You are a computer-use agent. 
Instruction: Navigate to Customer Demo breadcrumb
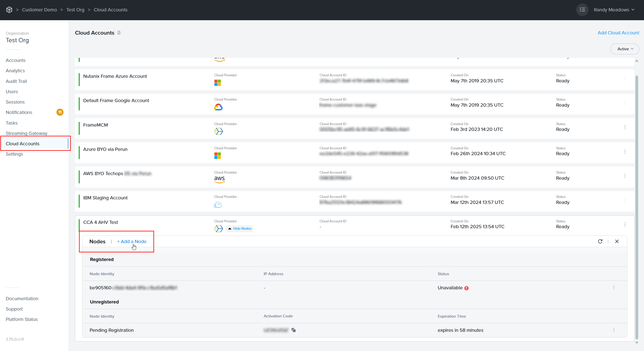pos(39,10)
